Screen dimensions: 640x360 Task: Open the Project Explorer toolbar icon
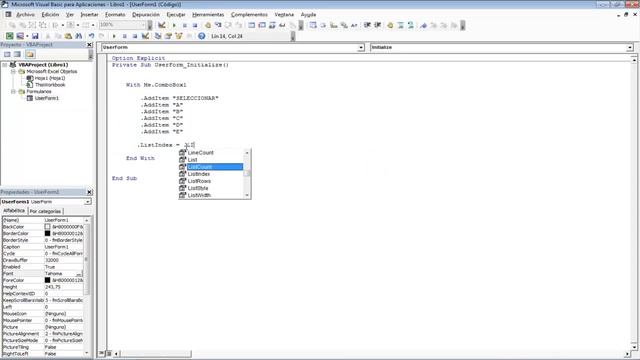[x=158, y=36]
